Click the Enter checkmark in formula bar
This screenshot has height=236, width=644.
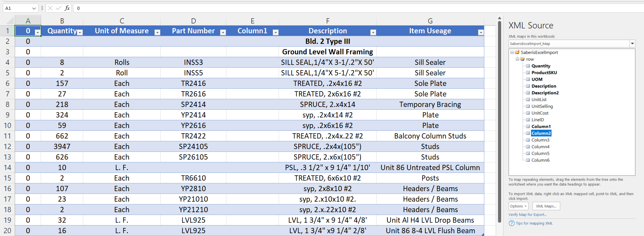pos(58,8)
